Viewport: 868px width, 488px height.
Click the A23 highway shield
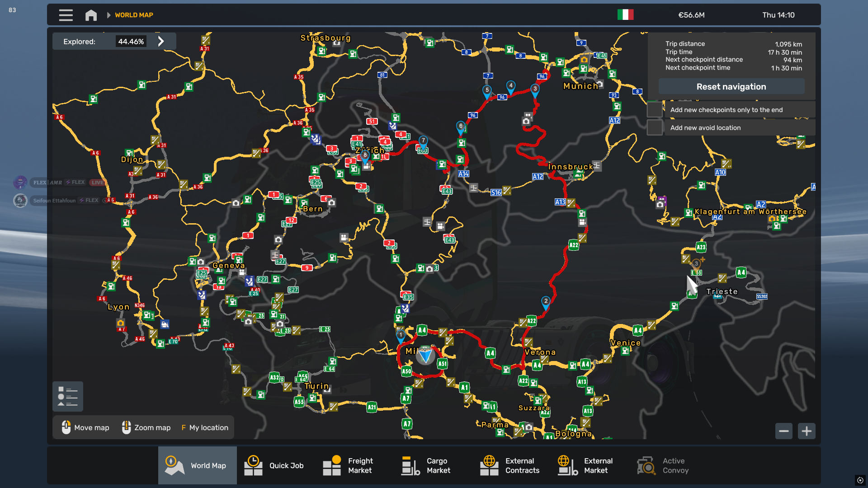tap(701, 247)
